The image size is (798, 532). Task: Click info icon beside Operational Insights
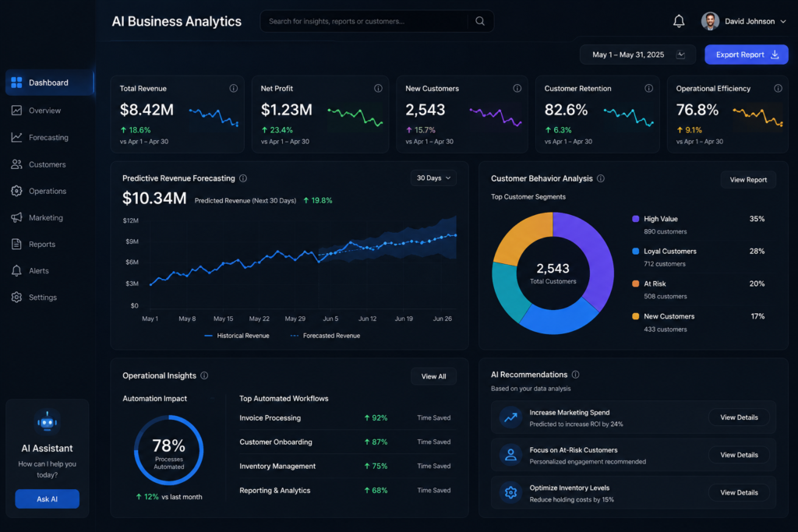tap(204, 376)
